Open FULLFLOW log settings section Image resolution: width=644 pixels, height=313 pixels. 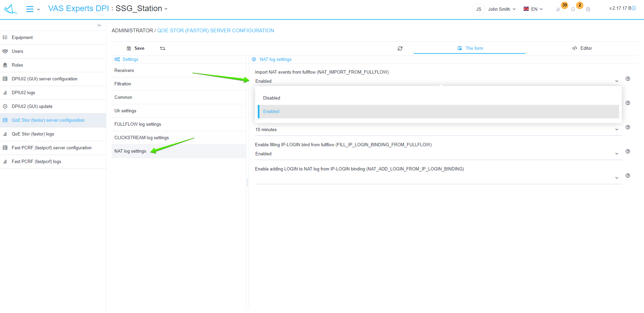point(138,124)
